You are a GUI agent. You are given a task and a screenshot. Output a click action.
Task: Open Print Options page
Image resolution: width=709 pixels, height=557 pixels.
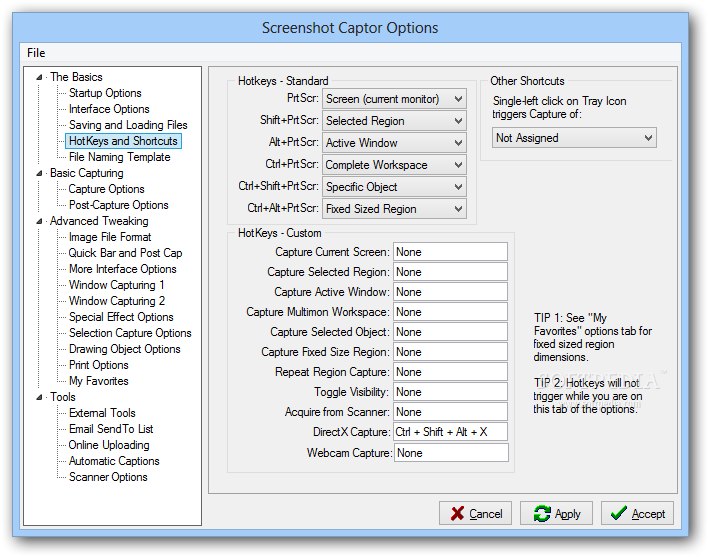(99, 365)
